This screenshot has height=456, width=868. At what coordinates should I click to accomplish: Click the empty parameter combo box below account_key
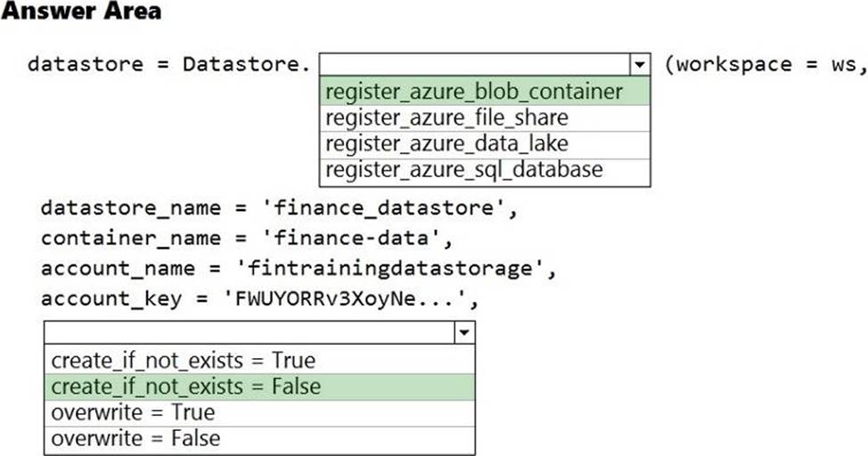[x=249, y=333]
